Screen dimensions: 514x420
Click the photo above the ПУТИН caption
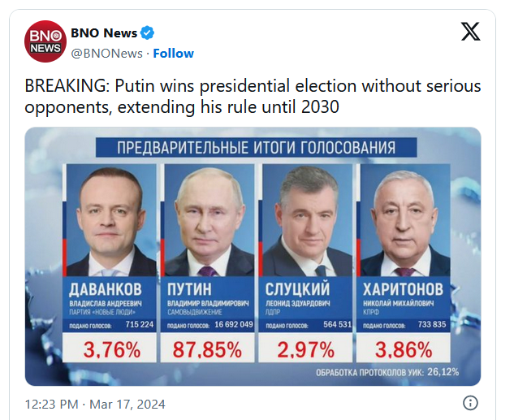209,220
